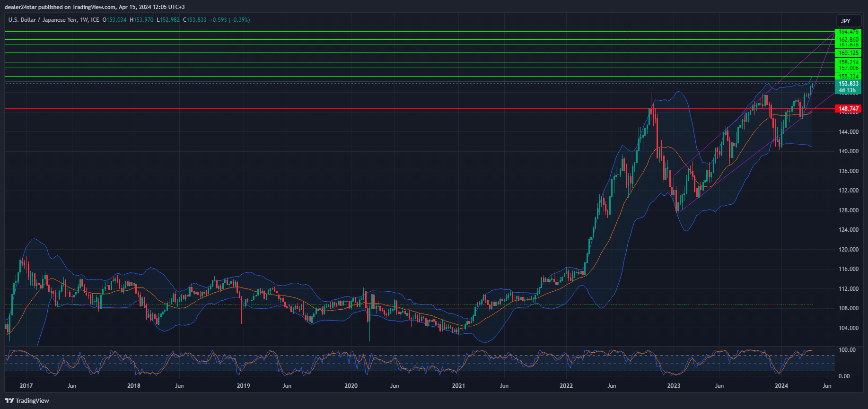Click 2018 on the time axis
Image resolution: width=868 pixels, height=409 pixels.
coord(134,386)
